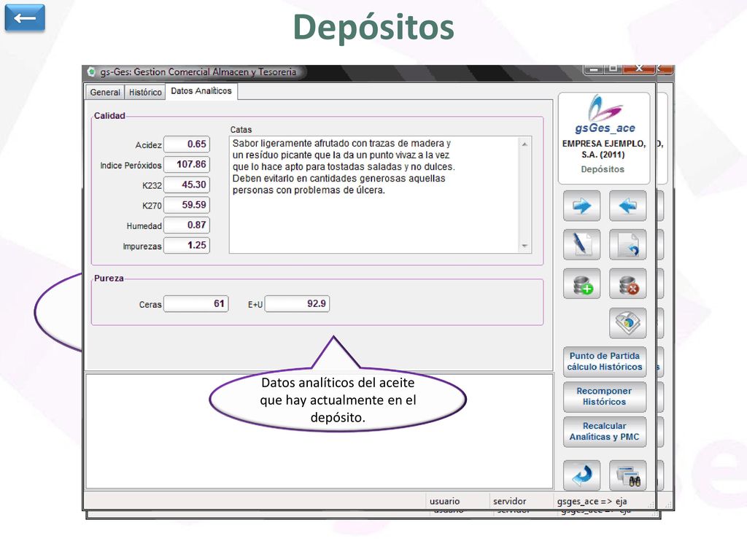Click the Impurezas field showing 1.25
747x560 pixels.
pyautogui.click(x=187, y=245)
